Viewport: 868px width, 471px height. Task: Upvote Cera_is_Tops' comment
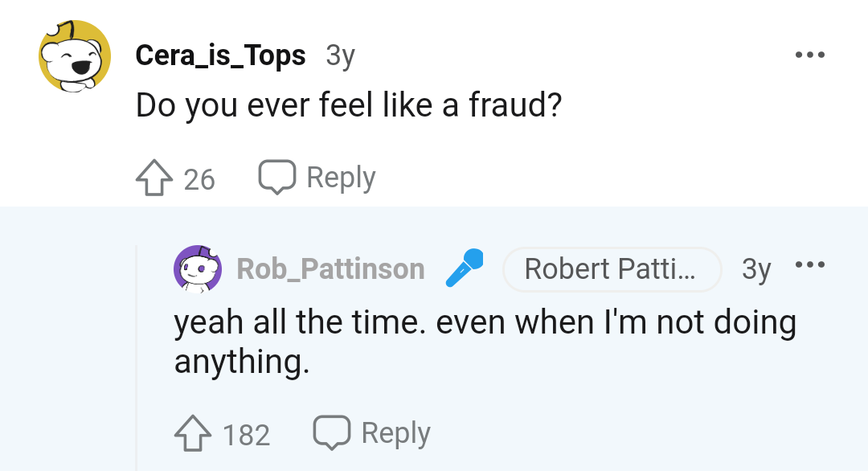pos(154,178)
